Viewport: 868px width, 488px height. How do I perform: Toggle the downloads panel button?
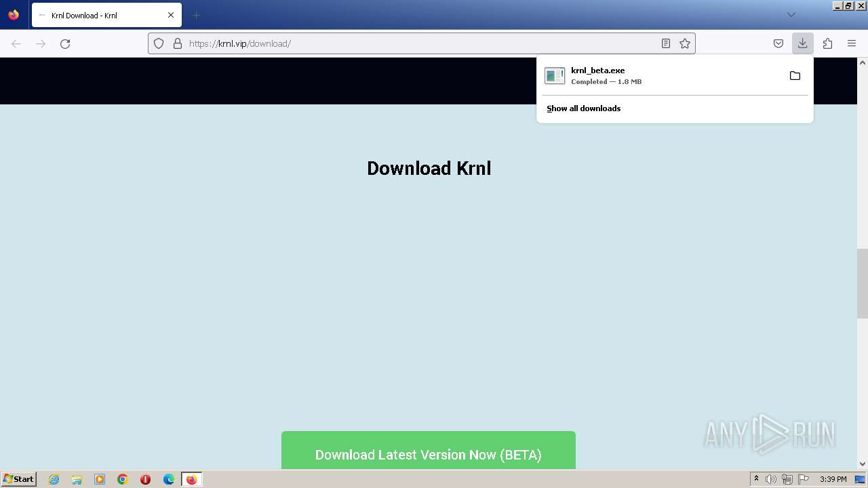click(x=802, y=43)
